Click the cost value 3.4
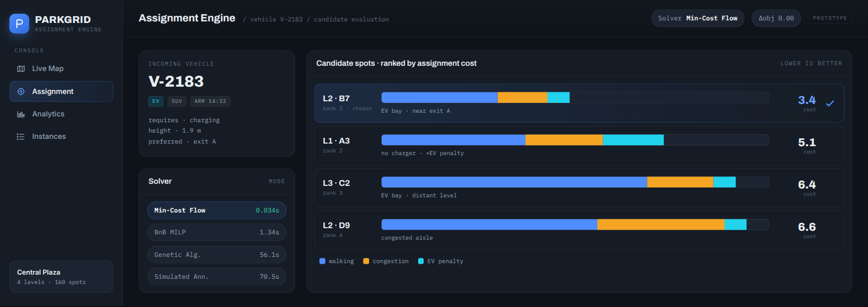 (x=806, y=100)
